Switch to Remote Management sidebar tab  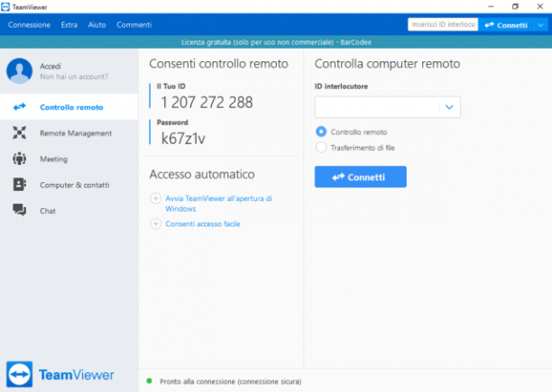pyautogui.click(x=69, y=132)
